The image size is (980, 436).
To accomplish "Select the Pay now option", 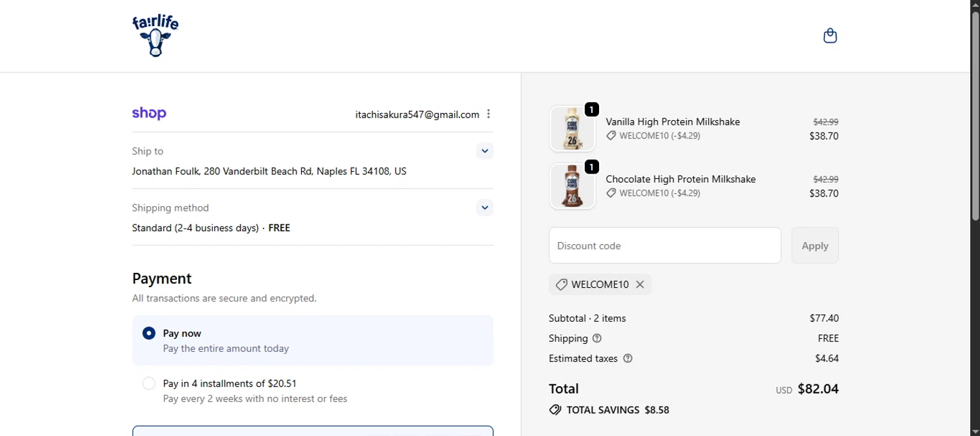I will pos(149,334).
